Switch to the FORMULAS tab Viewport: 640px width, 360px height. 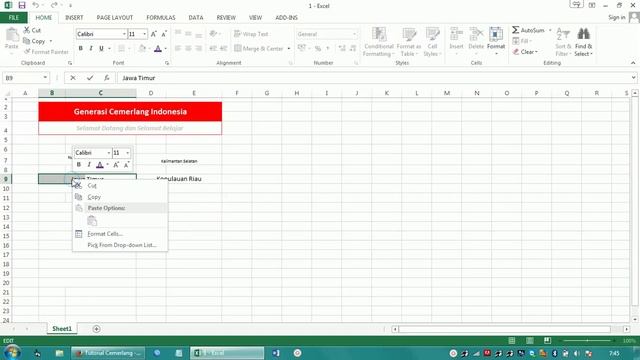click(x=161, y=18)
